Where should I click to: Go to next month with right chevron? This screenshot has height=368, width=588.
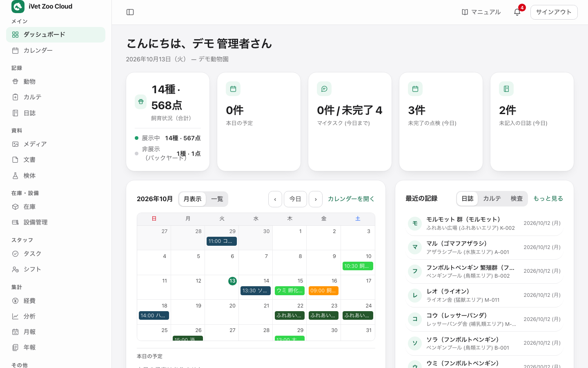[316, 199]
